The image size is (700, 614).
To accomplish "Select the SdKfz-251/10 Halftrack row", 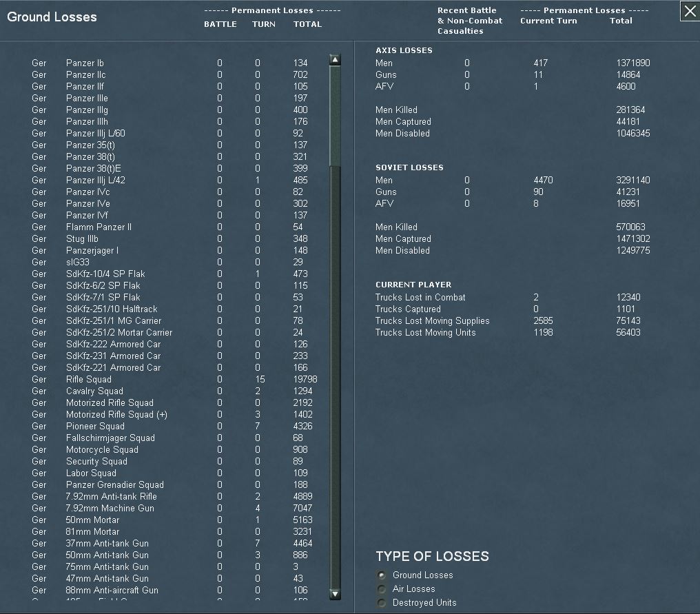I will click(x=174, y=309).
